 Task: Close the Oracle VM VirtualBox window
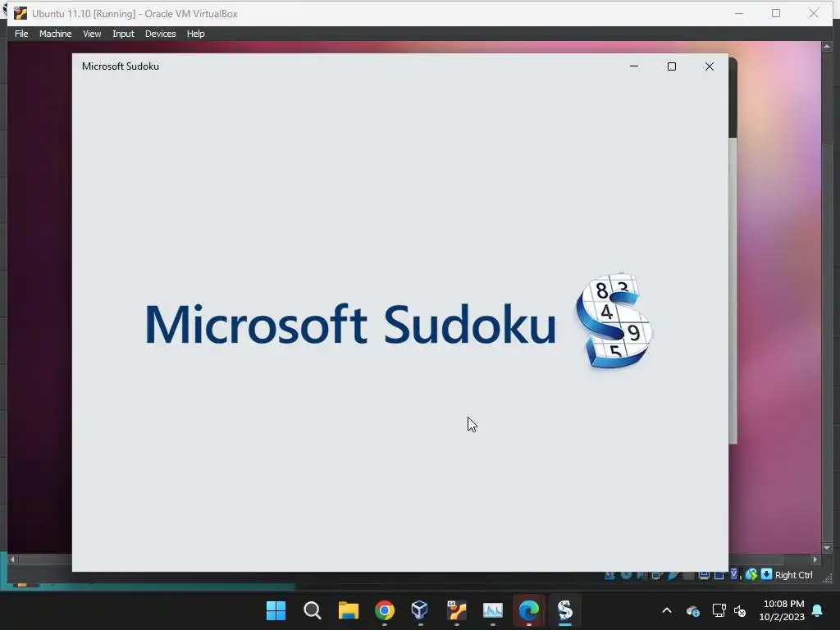(813, 13)
